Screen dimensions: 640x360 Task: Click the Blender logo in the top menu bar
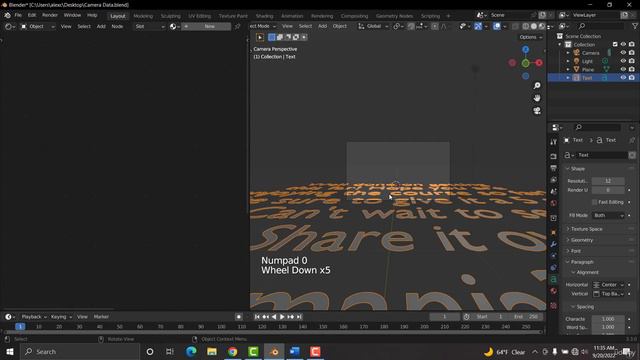(x=7, y=15)
